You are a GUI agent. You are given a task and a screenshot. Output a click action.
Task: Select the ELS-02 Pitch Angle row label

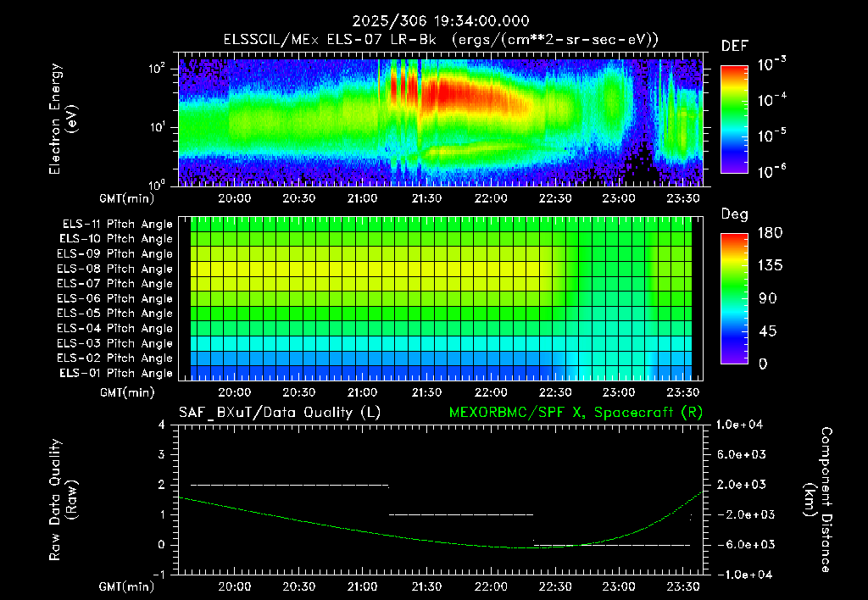[114, 358]
